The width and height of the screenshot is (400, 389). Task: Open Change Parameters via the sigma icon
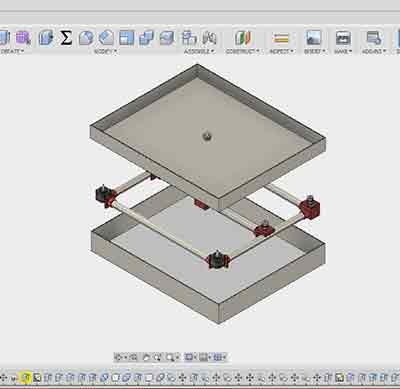(x=66, y=38)
